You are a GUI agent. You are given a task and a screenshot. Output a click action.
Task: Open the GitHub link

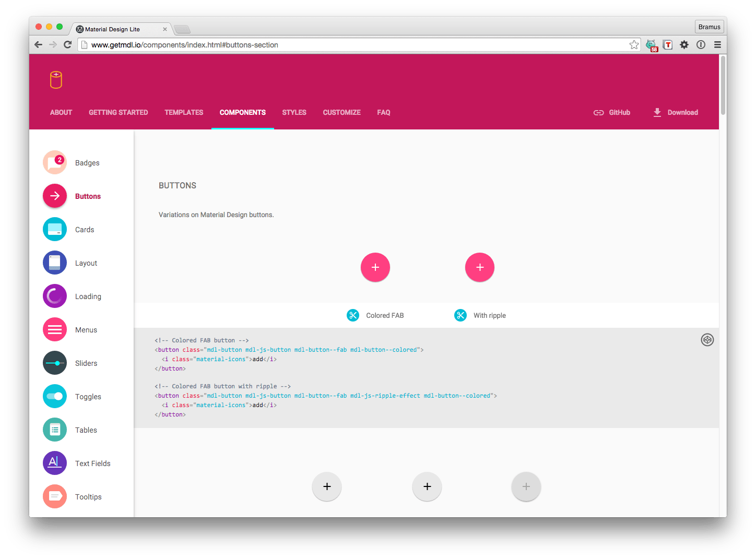[x=612, y=112]
